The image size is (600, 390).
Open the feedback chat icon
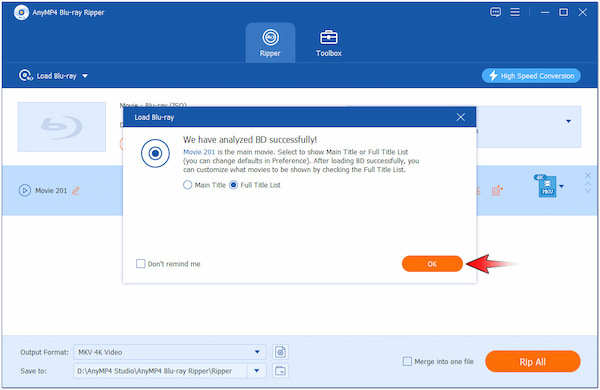pos(495,12)
